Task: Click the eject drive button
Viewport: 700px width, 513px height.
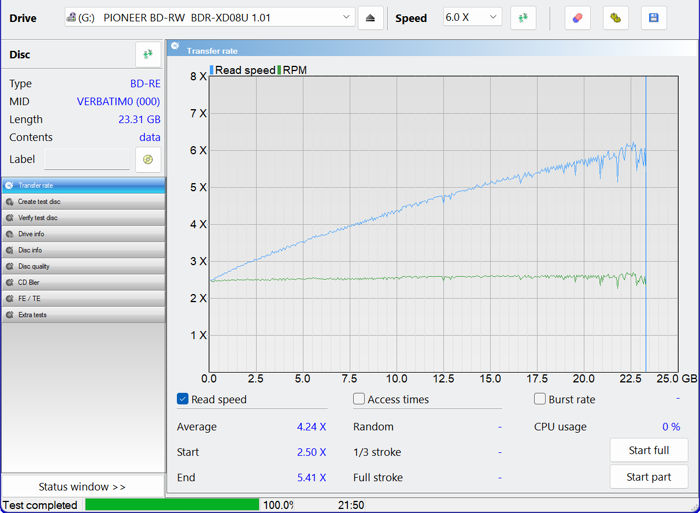Action: (371, 18)
